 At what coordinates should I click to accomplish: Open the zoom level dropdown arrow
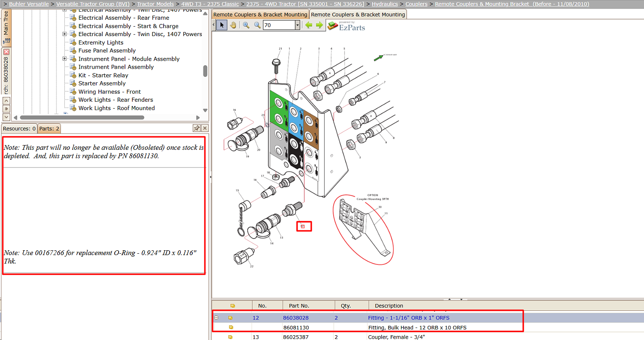[x=297, y=25]
